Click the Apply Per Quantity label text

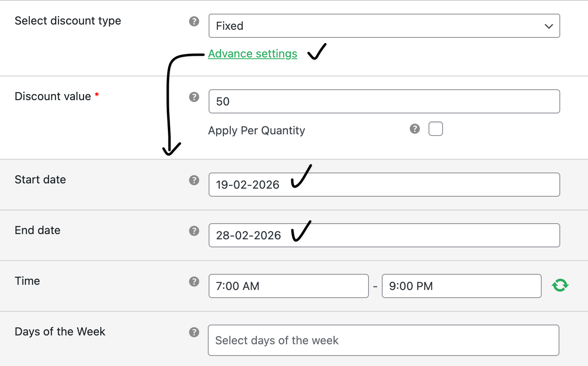point(257,131)
